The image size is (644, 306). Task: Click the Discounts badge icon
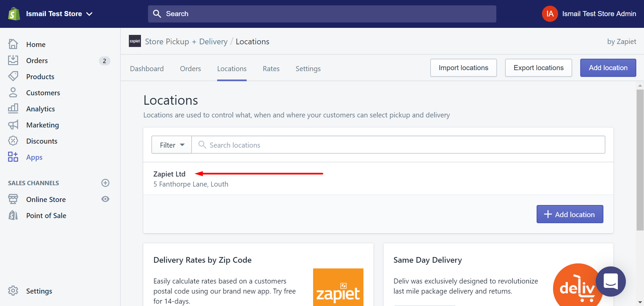coord(13,141)
